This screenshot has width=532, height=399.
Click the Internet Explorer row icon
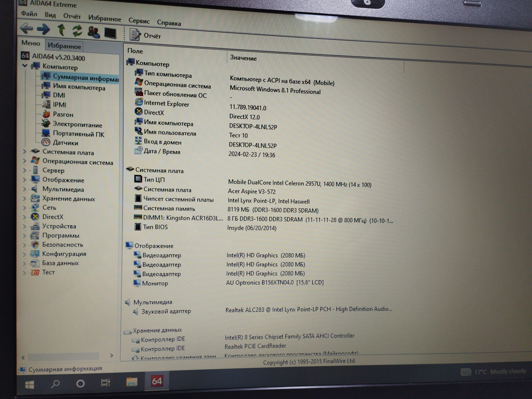pos(139,102)
